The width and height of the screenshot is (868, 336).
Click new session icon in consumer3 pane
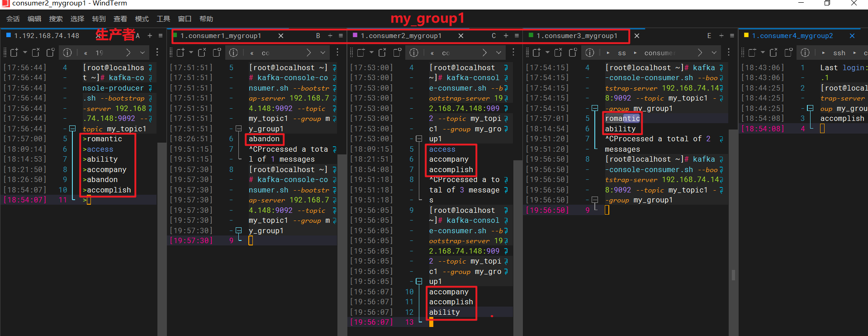coord(536,53)
